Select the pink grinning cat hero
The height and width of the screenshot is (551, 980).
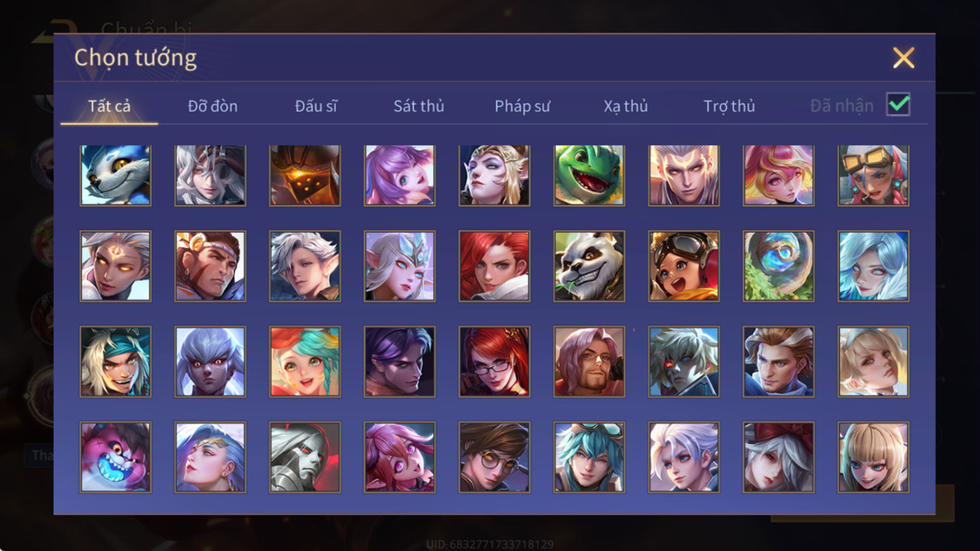tap(115, 457)
